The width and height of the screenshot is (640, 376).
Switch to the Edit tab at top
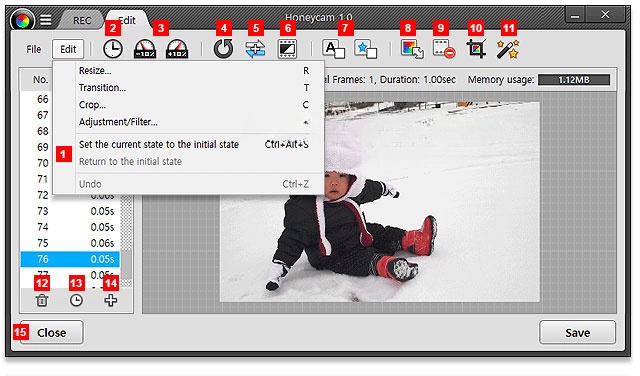coord(127,20)
